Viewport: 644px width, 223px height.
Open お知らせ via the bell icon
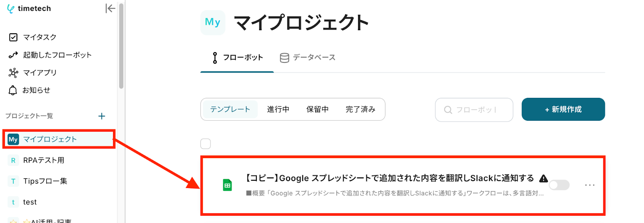[x=13, y=90]
